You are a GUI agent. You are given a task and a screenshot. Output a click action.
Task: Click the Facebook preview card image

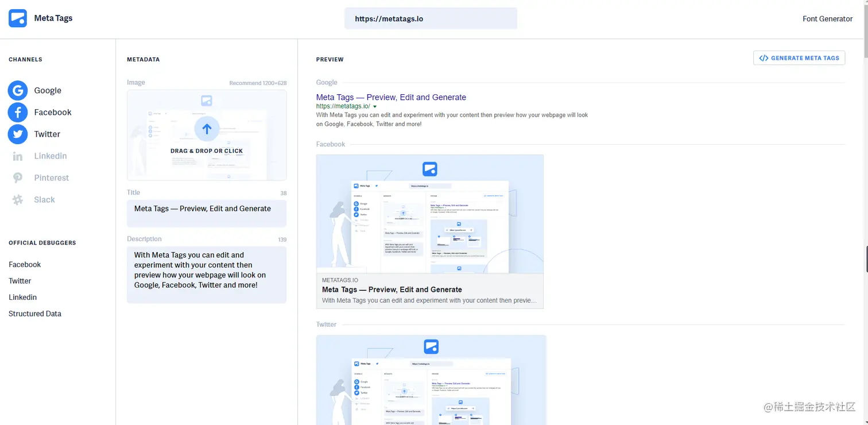coord(429,214)
